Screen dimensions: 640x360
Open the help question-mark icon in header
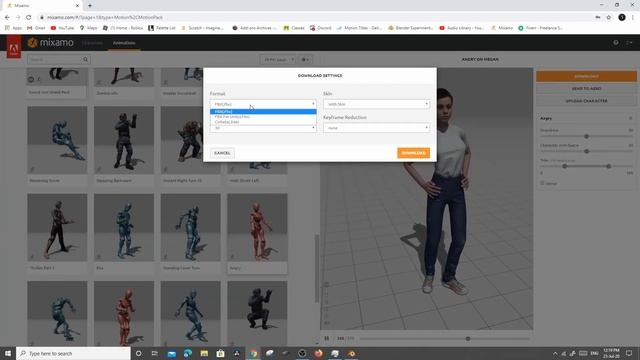(x=616, y=43)
